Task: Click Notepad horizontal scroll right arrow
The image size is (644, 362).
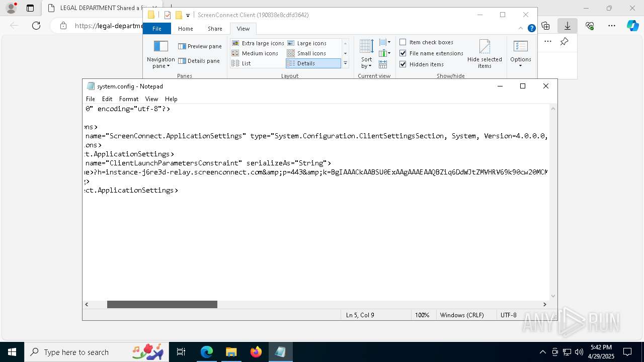Action: click(544, 304)
